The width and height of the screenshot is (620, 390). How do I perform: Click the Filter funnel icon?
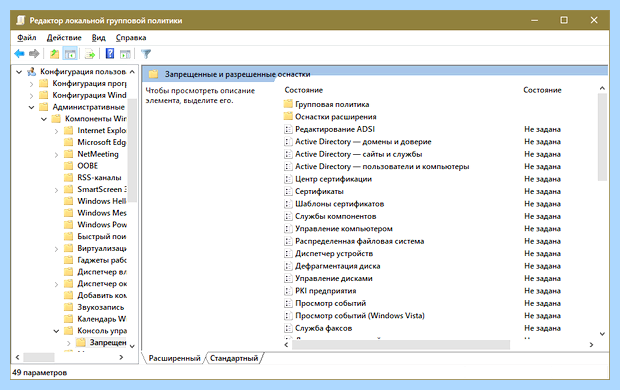point(146,54)
